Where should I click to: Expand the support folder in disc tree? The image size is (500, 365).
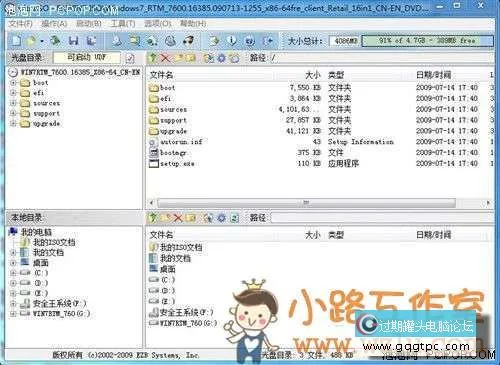point(13,113)
